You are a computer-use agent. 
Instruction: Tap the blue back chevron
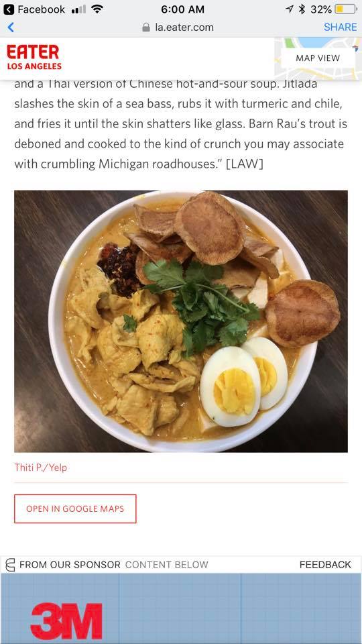coord(11,28)
